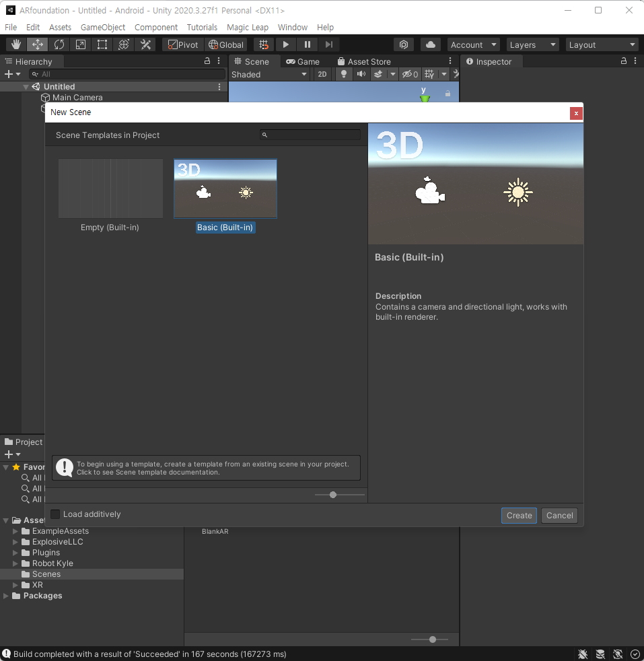Screen dimensions: 644x661
Task: Expand the Plugins folder
Action: 15,553
